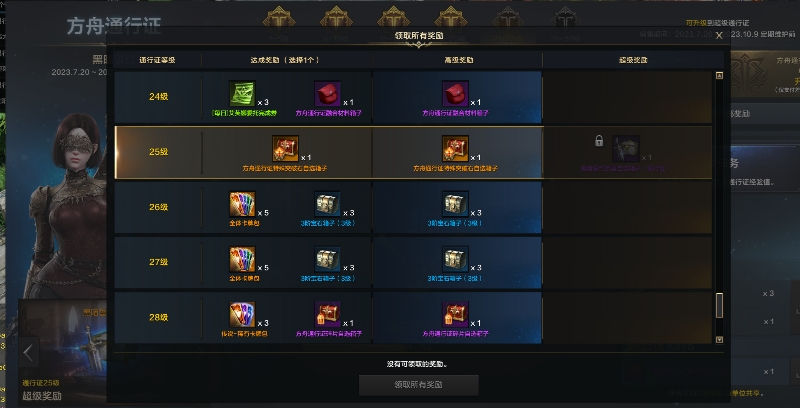Click the locked super reward in level 25

tap(626, 149)
